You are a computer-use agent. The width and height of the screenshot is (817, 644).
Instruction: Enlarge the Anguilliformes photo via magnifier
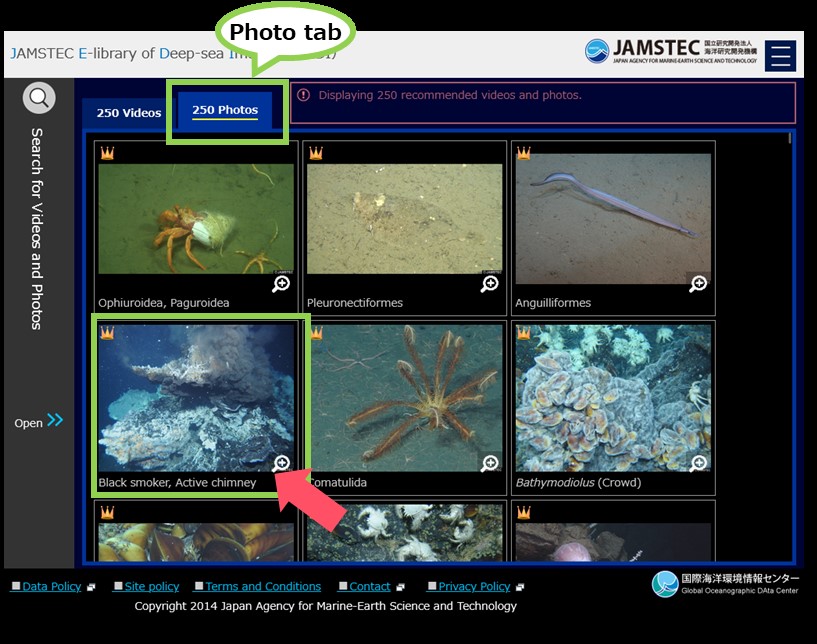[x=698, y=284]
